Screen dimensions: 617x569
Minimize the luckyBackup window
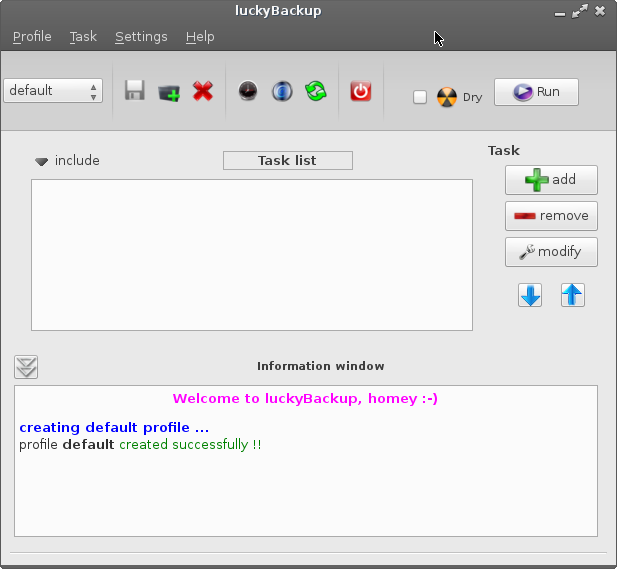[560, 13]
